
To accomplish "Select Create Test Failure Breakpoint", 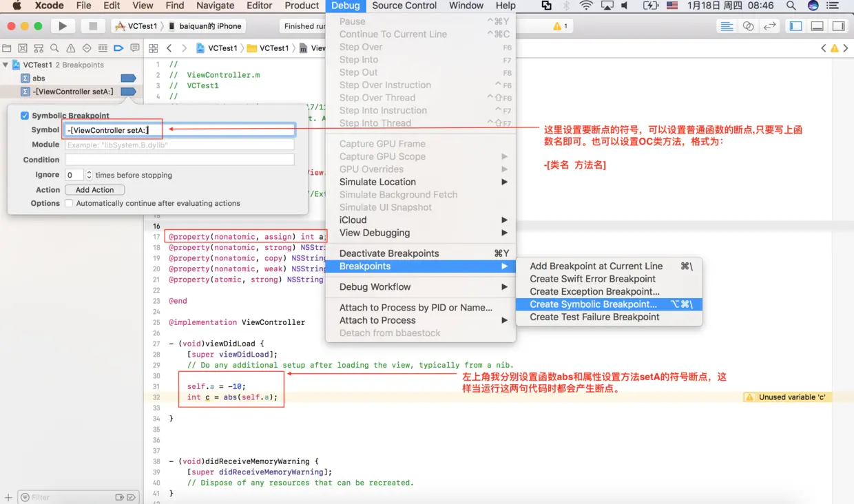I will click(609, 317).
